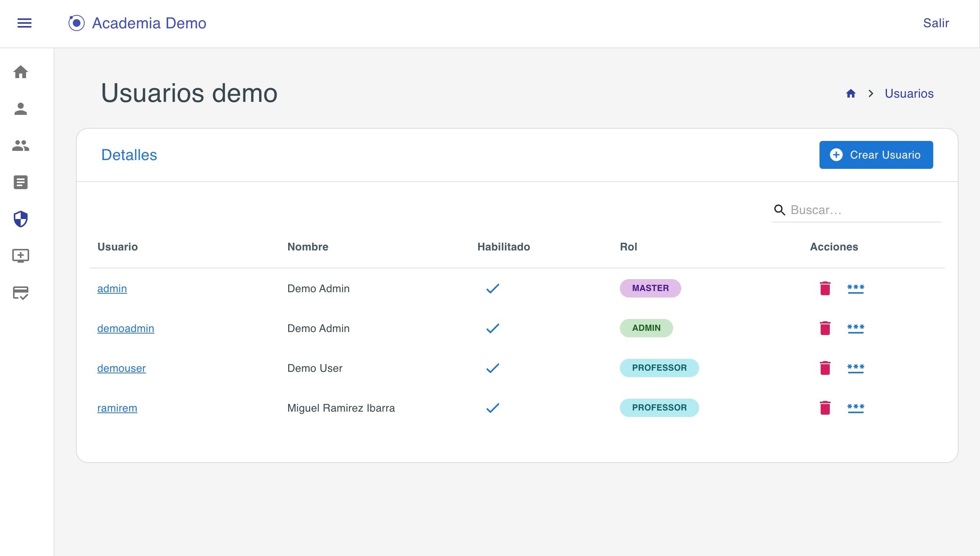Viewport: 980px width, 556px height.
Task: Open the demoadmin user link
Action: click(x=126, y=328)
